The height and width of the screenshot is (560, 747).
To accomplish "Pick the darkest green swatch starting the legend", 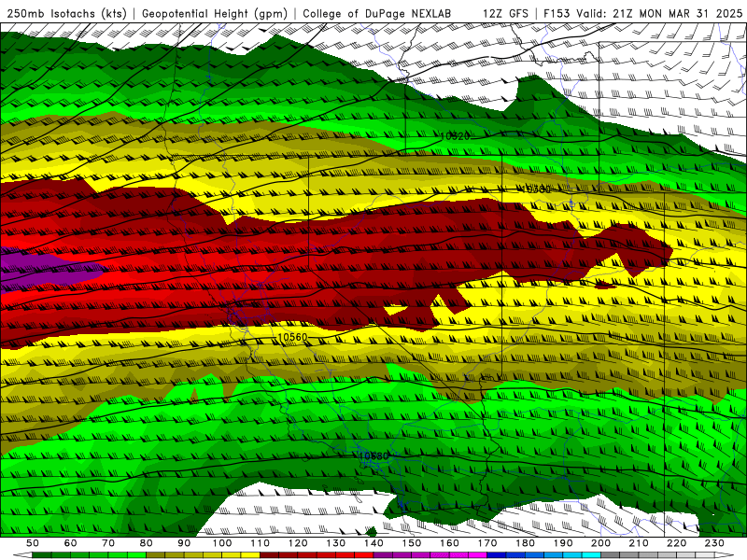I will coord(42,555).
